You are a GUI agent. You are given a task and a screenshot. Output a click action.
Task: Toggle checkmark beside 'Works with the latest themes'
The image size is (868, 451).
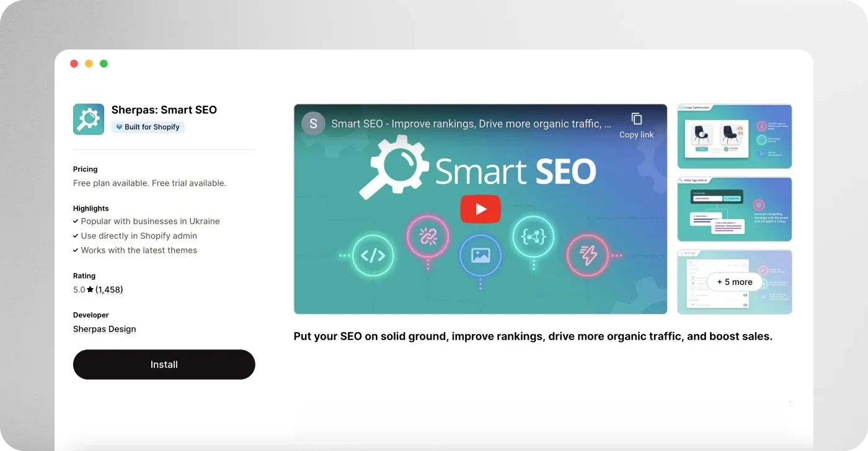(x=75, y=250)
